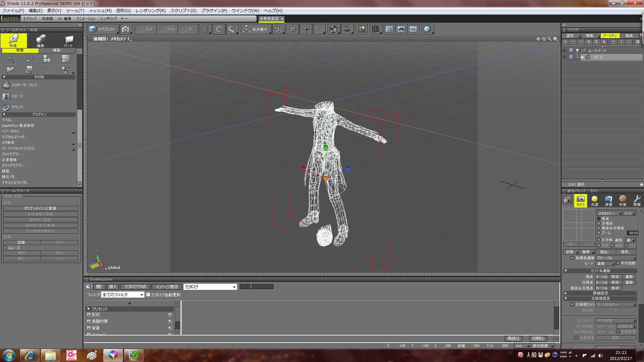The image size is (644, 362).
Task: Open the レンダリング(R) menu
Action: pyautogui.click(x=150, y=11)
